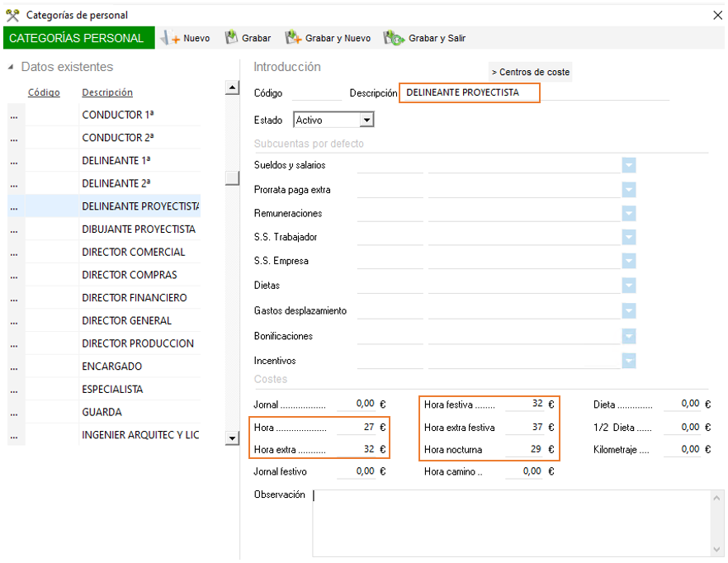Image resolution: width=728 pixels, height=563 pixels.
Task: Click the Dieta cost field
Action: 682,404
